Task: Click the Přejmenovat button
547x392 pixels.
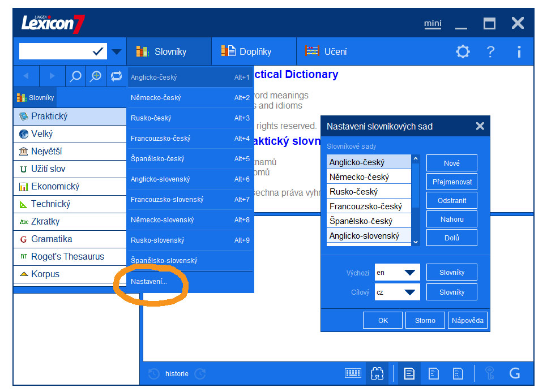Action: [x=452, y=182]
